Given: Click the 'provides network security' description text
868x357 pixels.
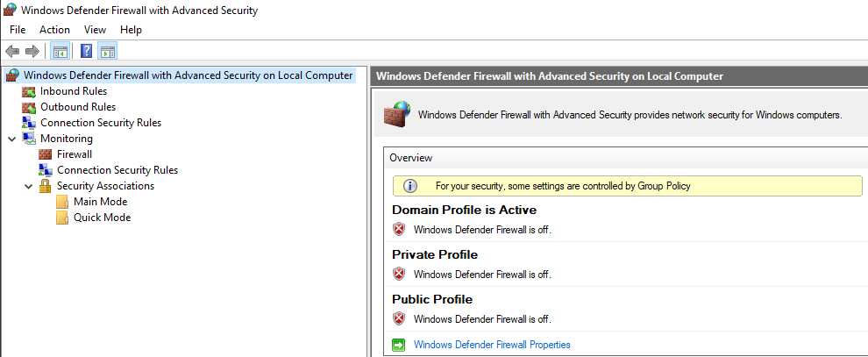Looking at the screenshot, I should tap(630, 116).
